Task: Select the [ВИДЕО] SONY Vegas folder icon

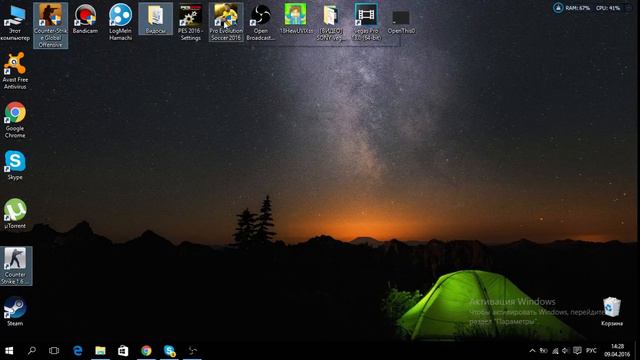Action: [x=331, y=22]
